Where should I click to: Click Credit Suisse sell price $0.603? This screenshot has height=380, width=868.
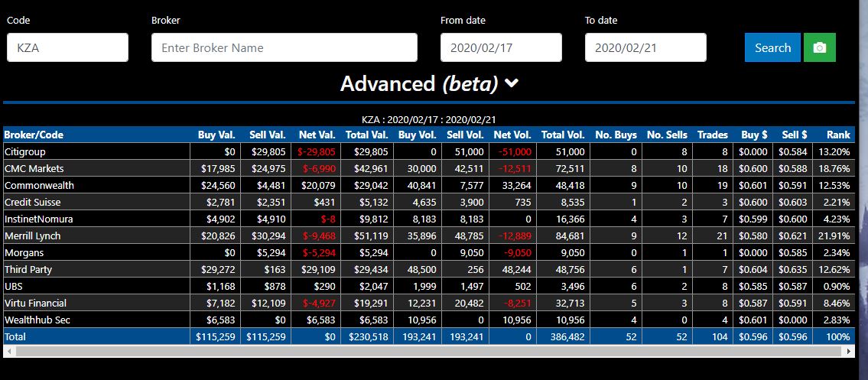tap(793, 202)
